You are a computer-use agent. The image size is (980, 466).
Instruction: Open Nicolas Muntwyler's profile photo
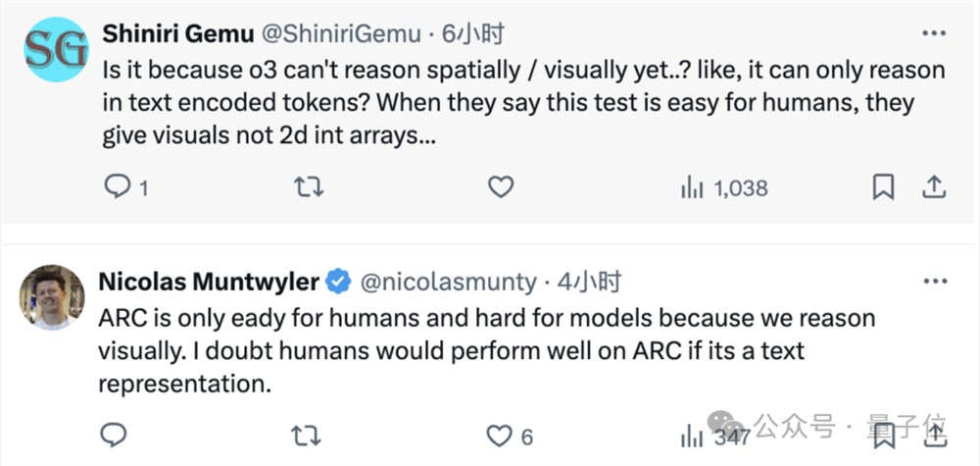(53, 296)
